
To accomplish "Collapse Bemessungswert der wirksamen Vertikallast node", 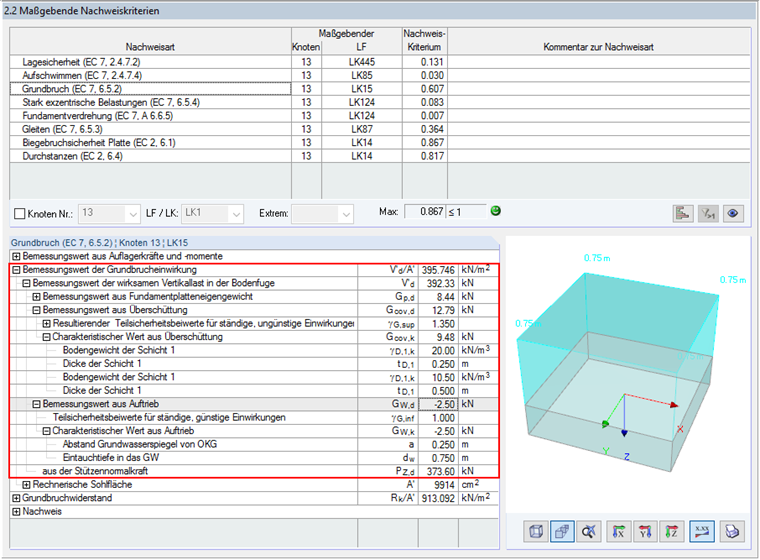I will click(x=26, y=283).
